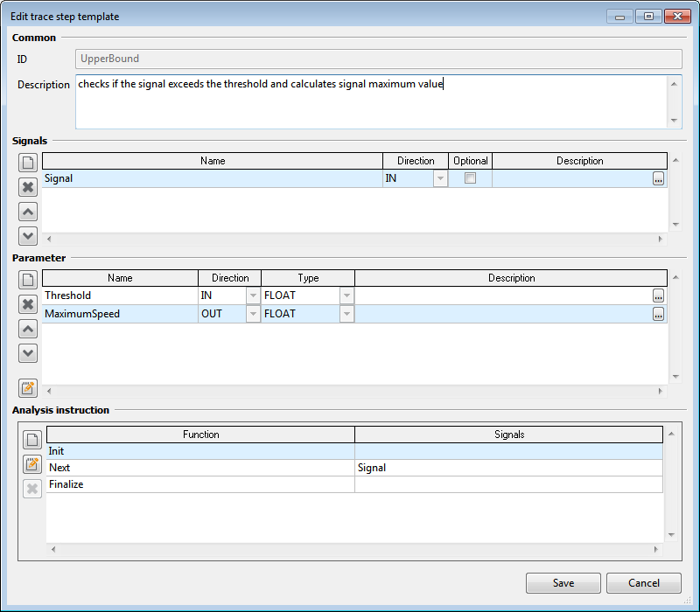Screen dimensions: 700x612
Task: Open Direction dropdown for MaximumSpeed parameter
Action: point(253,314)
